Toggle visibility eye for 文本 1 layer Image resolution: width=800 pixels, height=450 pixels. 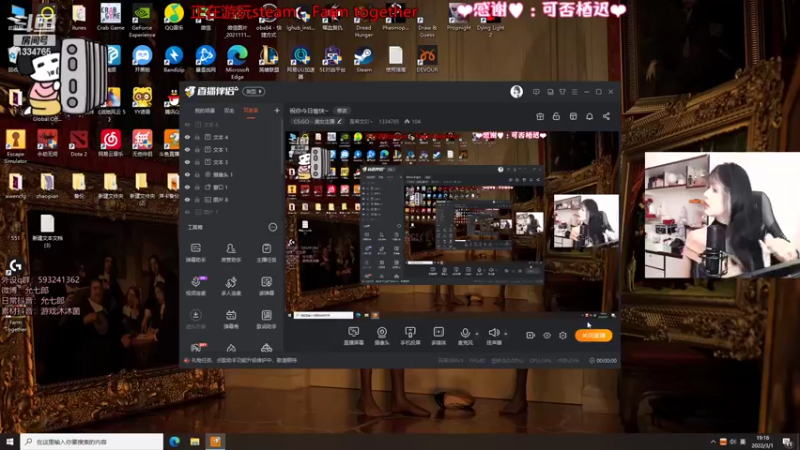pos(187,149)
